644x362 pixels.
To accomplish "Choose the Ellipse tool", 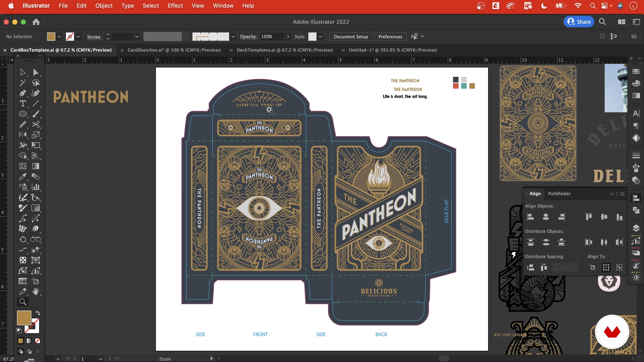I will click(x=23, y=114).
